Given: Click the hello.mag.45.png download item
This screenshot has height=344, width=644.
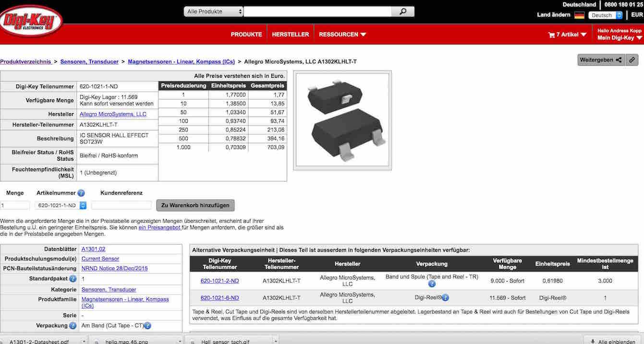Looking at the screenshot, I should 127,342.
